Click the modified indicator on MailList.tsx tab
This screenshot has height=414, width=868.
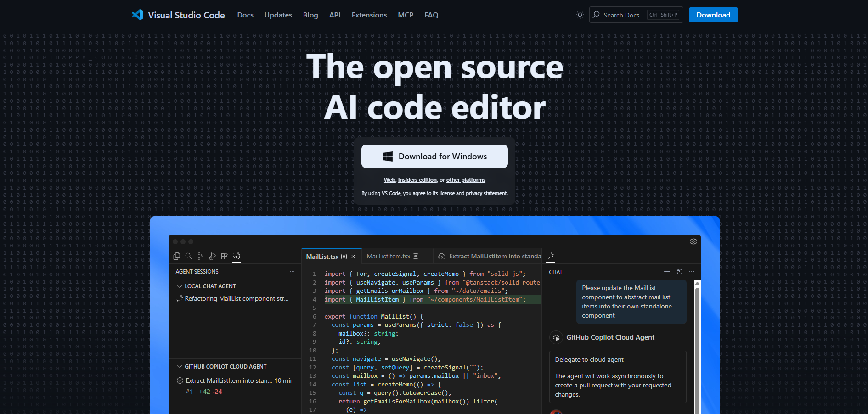pos(344,257)
